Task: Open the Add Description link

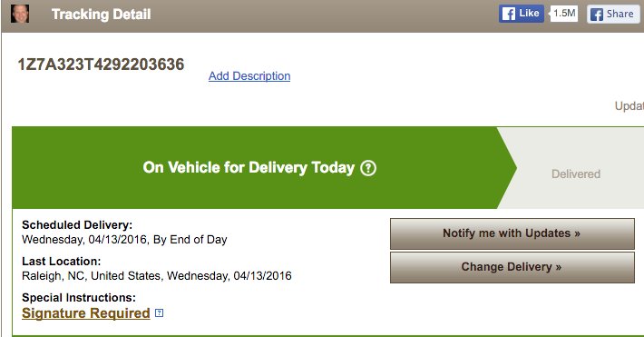Action: pos(249,76)
